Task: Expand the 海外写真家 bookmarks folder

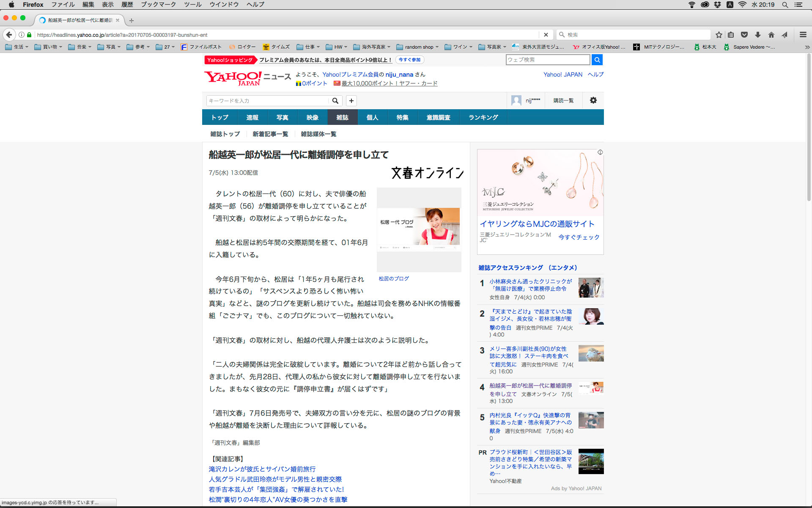Action: tap(371, 47)
